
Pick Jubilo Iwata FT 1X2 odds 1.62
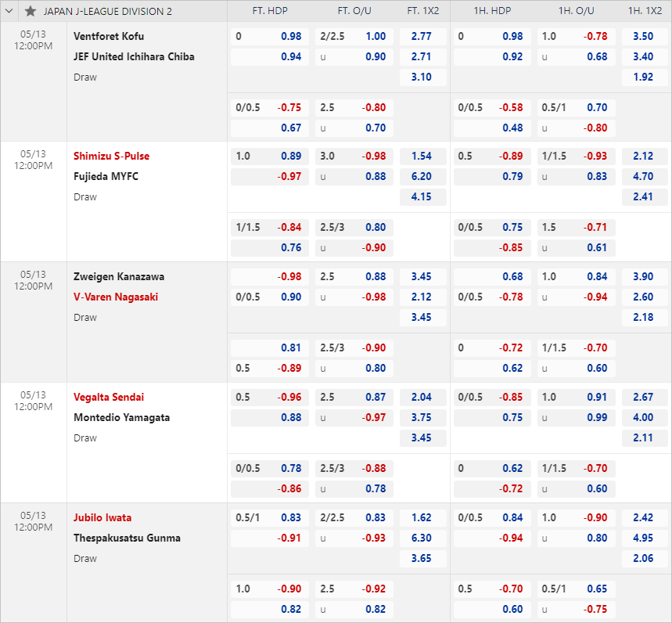point(423,517)
